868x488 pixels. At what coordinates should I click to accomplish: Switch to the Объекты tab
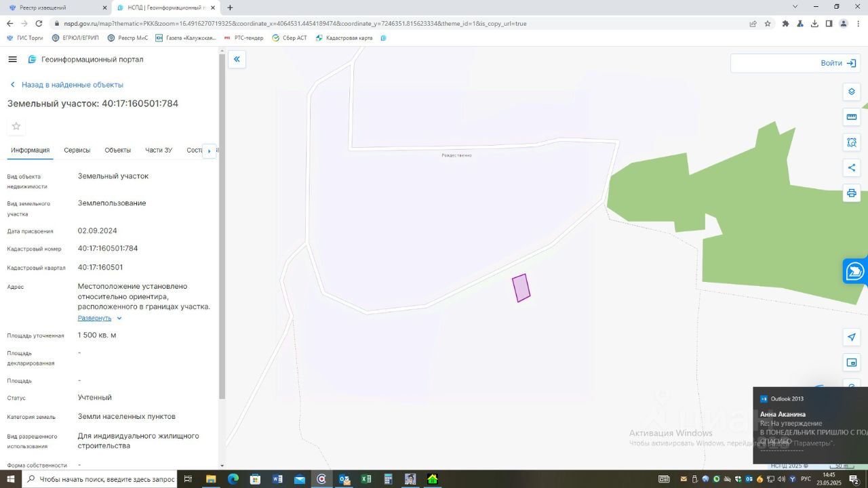118,150
